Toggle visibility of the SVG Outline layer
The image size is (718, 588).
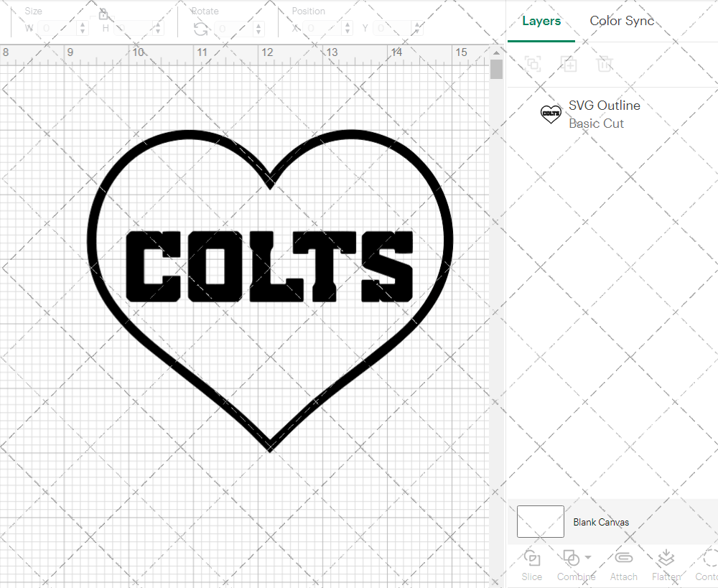tap(551, 114)
